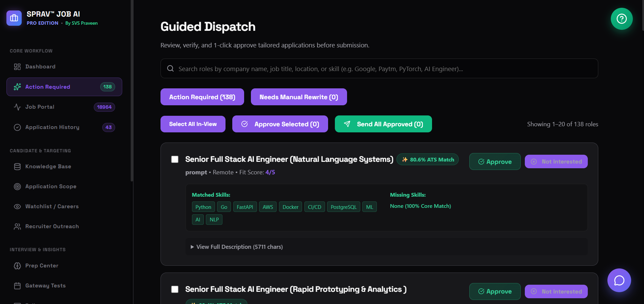Open Application History in the sidebar
This screenshot has width=644, height=304.
tap(64, 127)
